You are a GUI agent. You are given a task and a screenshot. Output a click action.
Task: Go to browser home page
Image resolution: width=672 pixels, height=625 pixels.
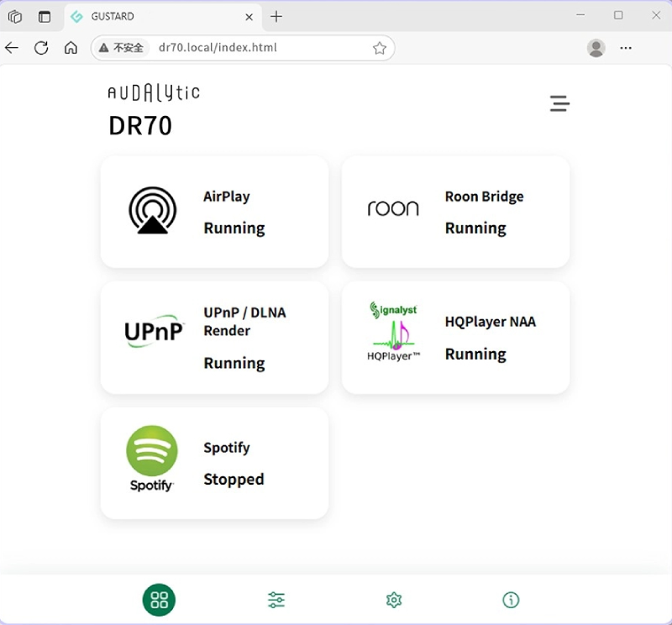(71, 48)
